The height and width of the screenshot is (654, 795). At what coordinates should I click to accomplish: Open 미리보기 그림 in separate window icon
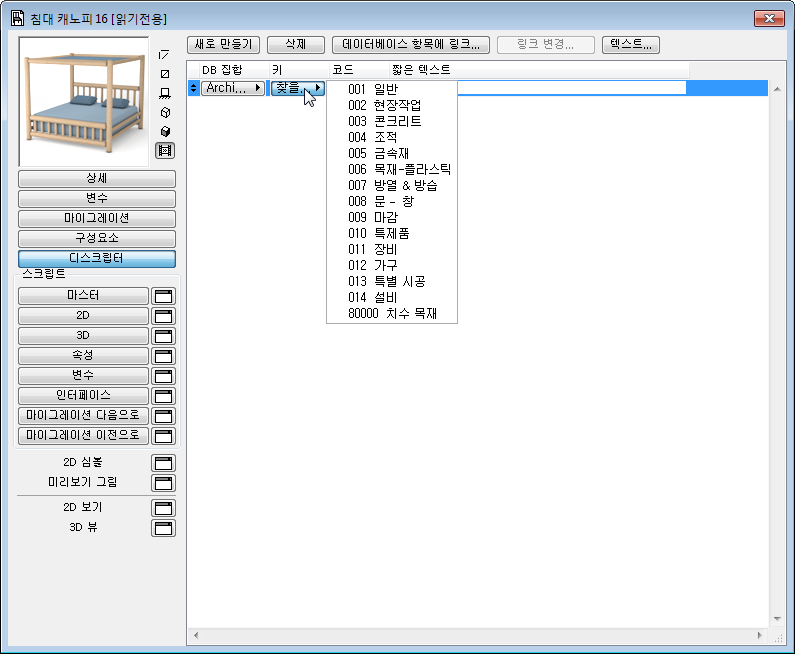163,483
